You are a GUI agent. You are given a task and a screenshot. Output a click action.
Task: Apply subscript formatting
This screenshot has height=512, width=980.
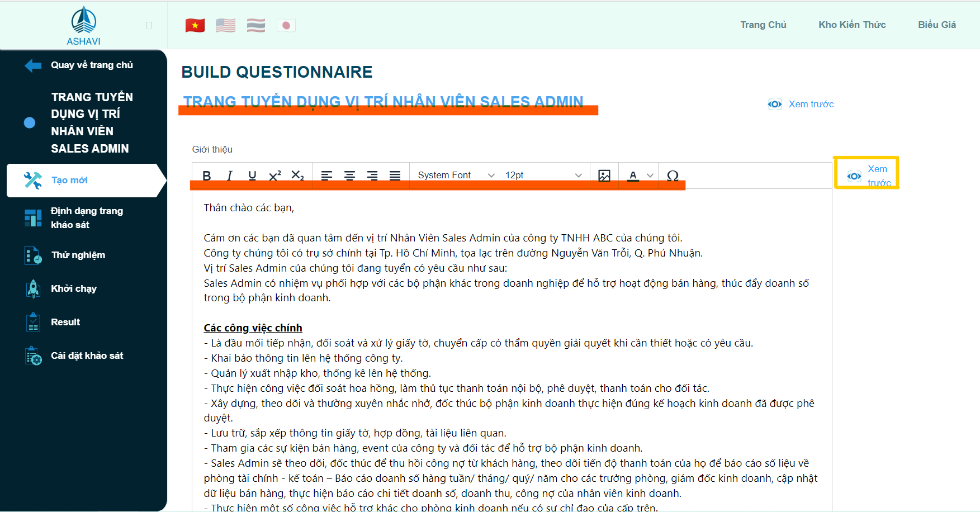[x=297, y=176]
